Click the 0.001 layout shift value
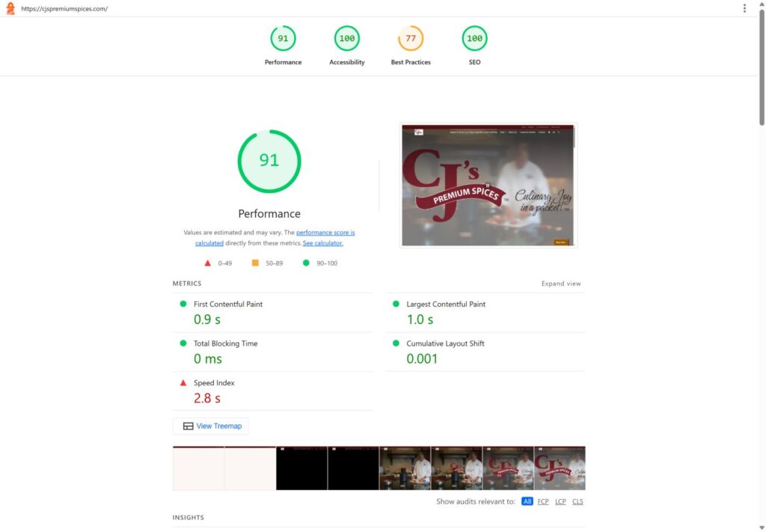 422,358
